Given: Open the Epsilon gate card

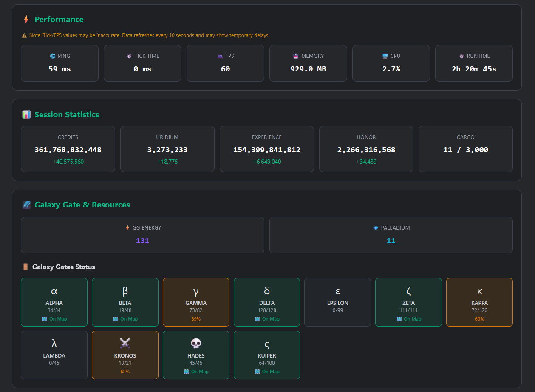Looking at the screenshot, I should point(337,302).
